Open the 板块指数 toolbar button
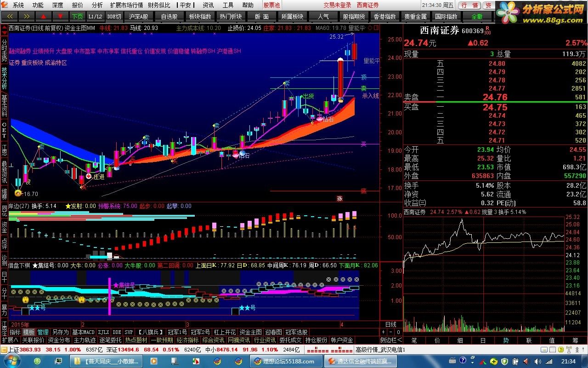588x368 pixels. click(200, 16)
